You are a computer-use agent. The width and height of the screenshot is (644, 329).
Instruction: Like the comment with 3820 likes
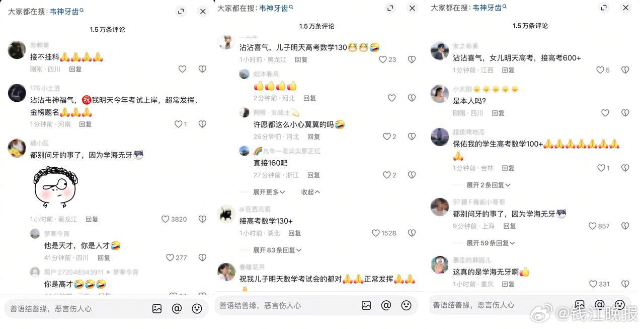(x=165, y=219)
